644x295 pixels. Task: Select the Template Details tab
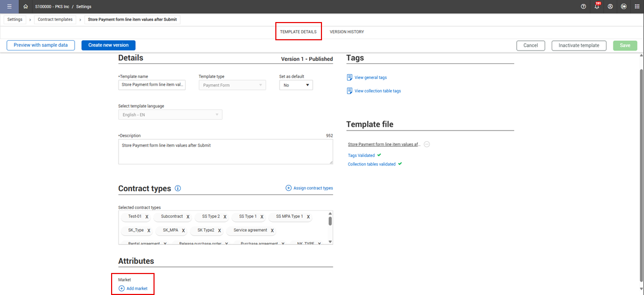pyautogui.click(x=298, y=32)
